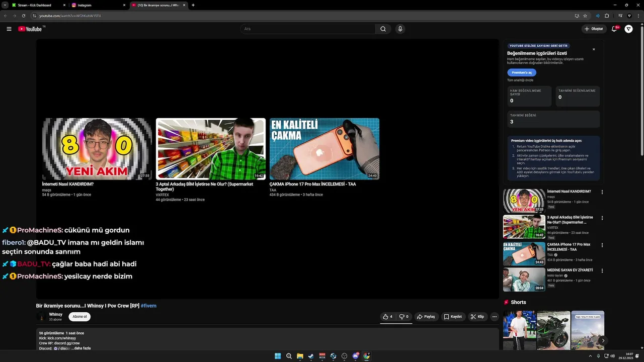The height and width of the screenshot is (362, 644).
Task: Close the Beğenilmeme içgörüleri panel
Action: click(594, 49)
